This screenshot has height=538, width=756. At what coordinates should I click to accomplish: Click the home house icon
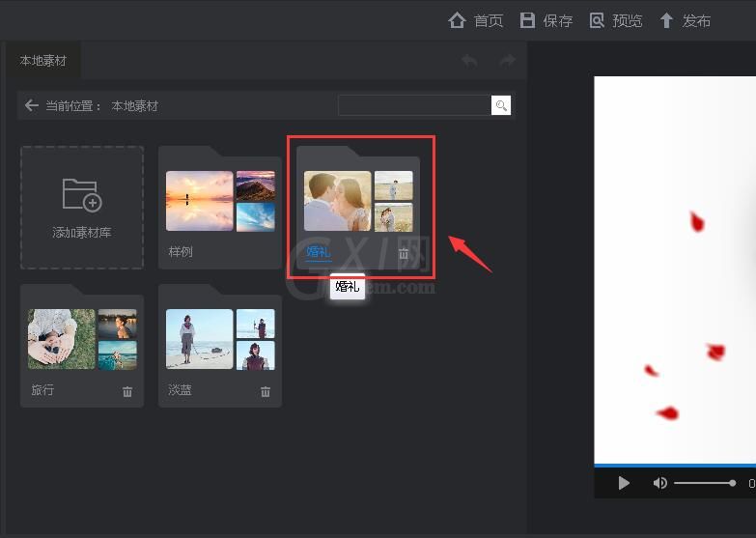457,20
